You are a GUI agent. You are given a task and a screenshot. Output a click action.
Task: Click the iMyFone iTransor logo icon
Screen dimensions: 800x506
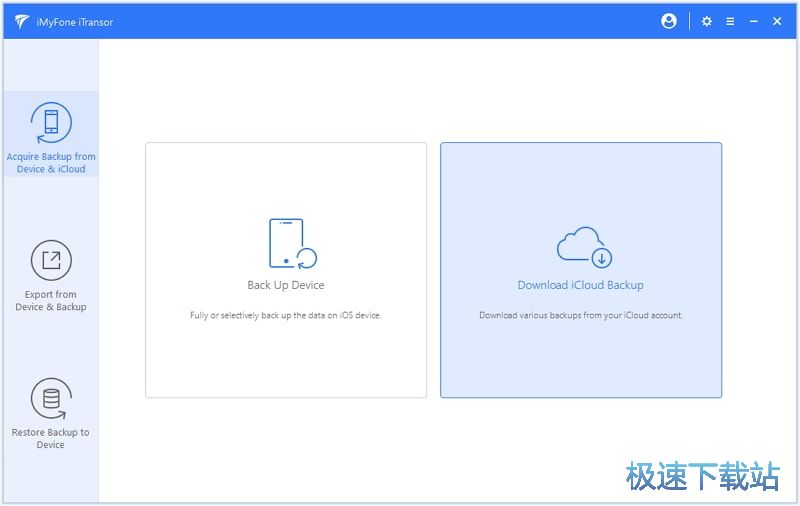(21, 21)
